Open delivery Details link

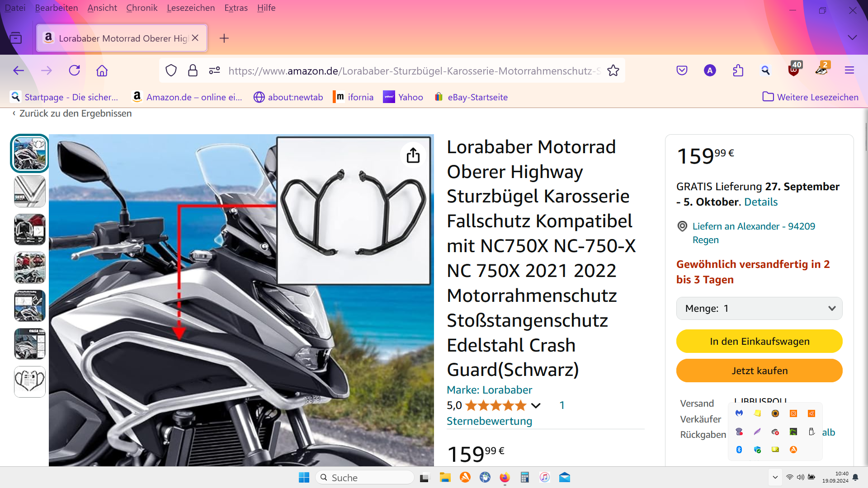pos(761,202)
